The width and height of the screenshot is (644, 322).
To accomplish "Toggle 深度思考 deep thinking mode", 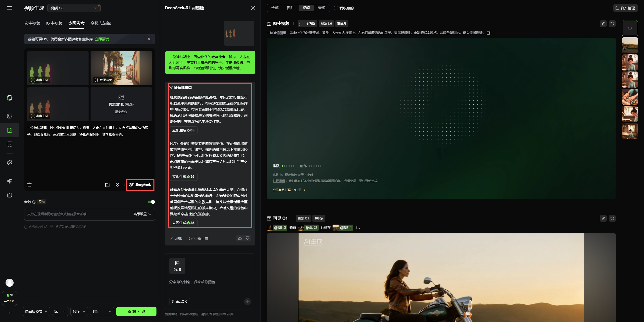I will click(x=180, y=301).
